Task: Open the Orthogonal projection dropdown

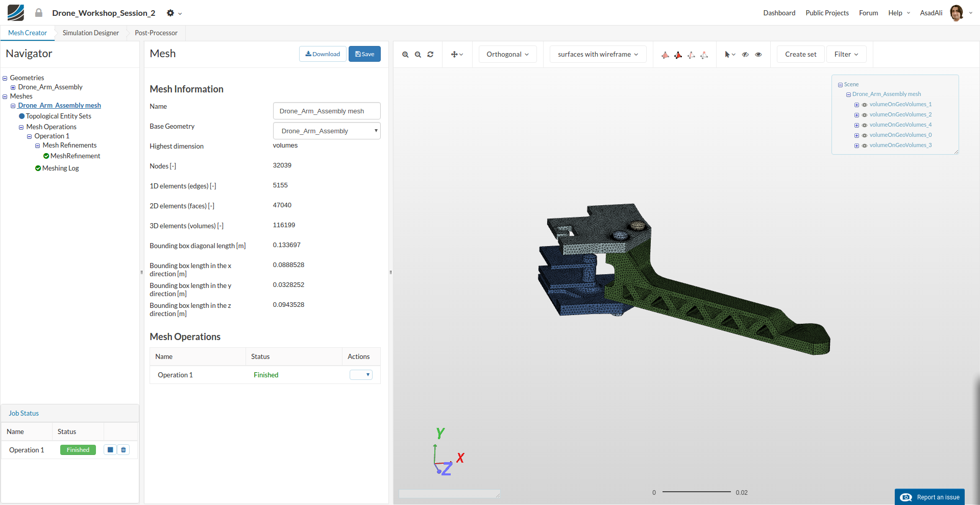Action: tap(507, 55)
